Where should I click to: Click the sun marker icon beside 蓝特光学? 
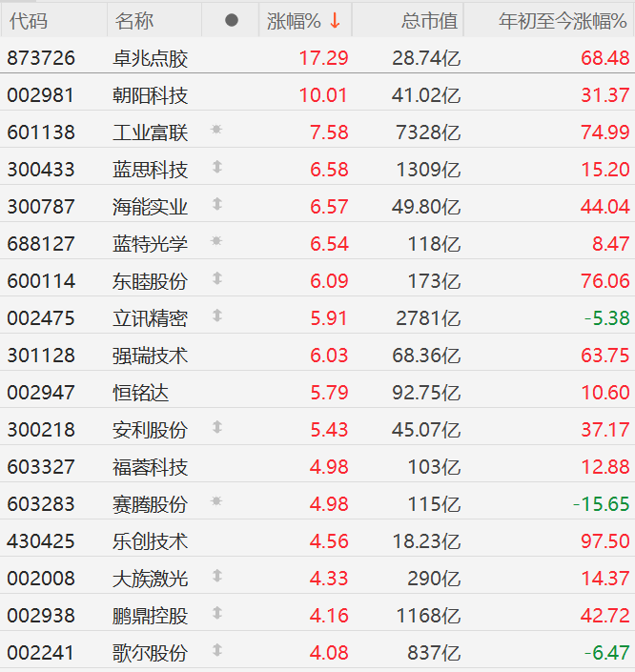[216, 241]
